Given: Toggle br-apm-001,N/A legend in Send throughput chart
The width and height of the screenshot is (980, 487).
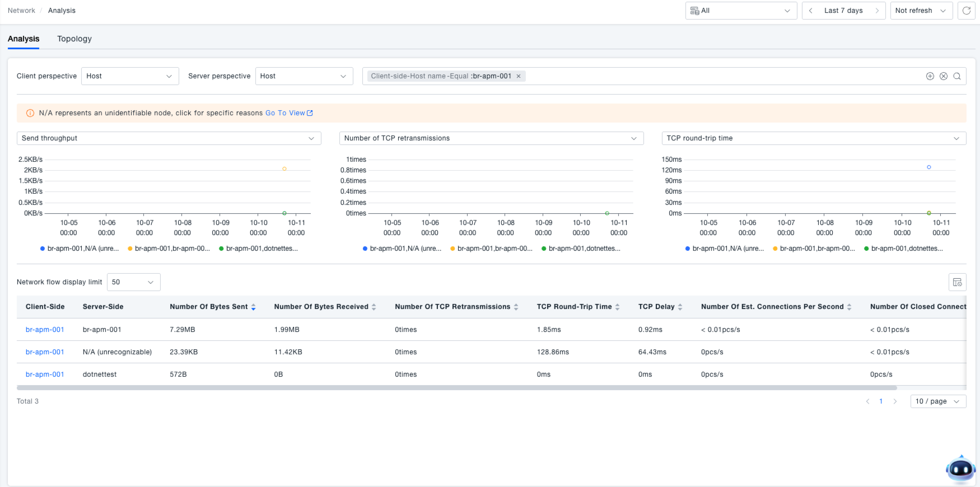Looking at the screenshot, I should (80, 249).
